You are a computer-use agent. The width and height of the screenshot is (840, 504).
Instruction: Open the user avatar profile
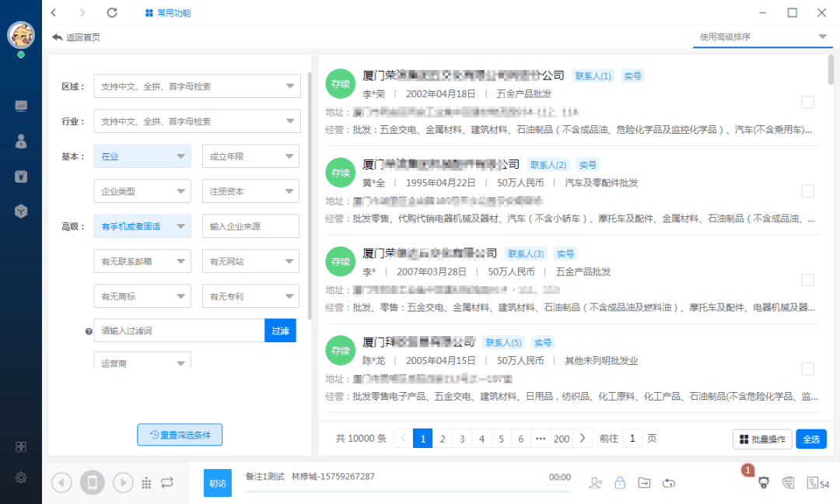[x=21, y=35]
